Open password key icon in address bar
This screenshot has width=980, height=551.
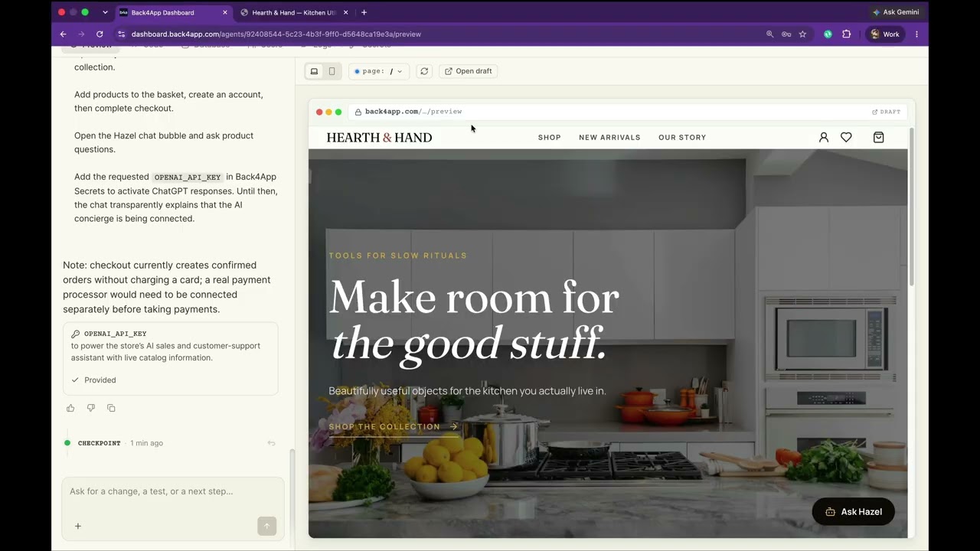[786, 34]
